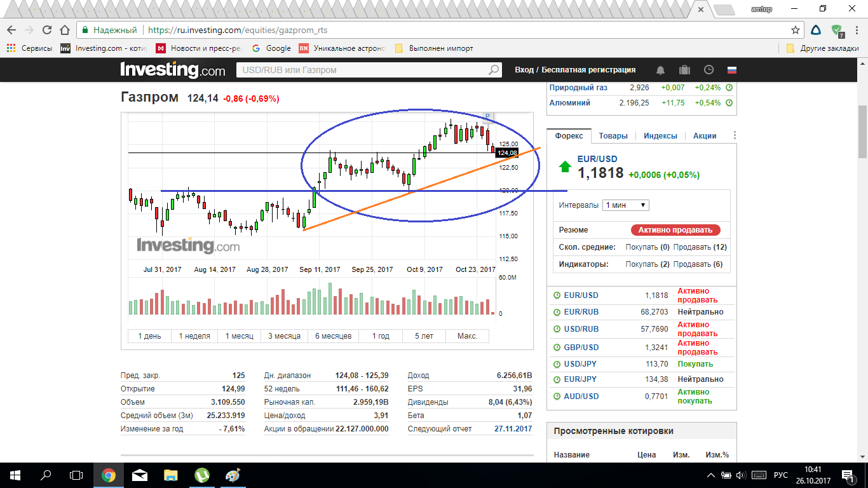Open the Алюминий quote link
This screenshot has height=488, width=868.
coord(570,103)
